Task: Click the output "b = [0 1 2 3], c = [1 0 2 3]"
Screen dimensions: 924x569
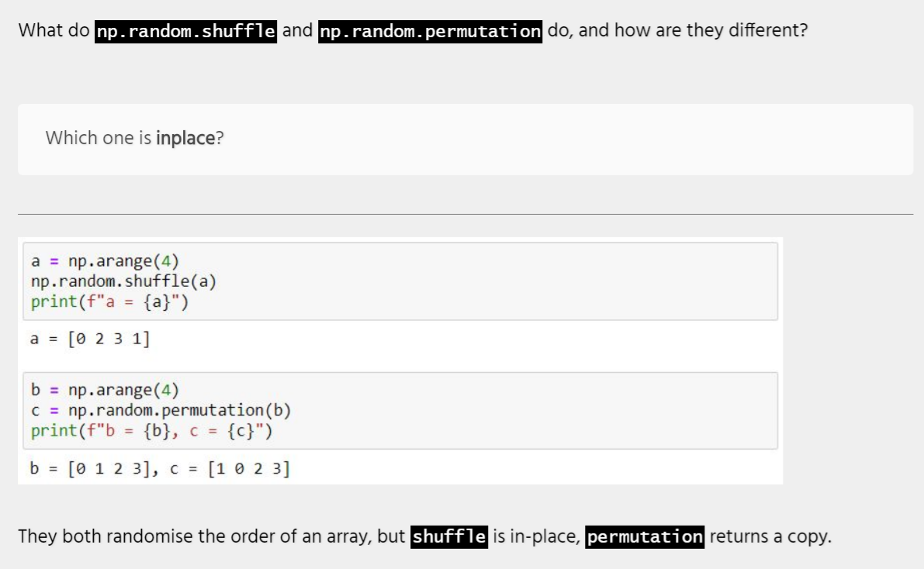Action: click(x=160, y=468)
